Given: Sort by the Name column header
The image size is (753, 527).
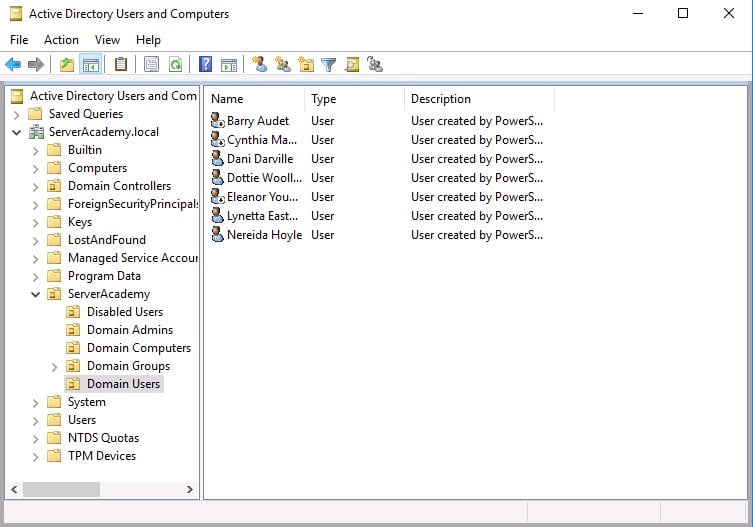Looking at the screenshot, I should [x=255, y=99].
